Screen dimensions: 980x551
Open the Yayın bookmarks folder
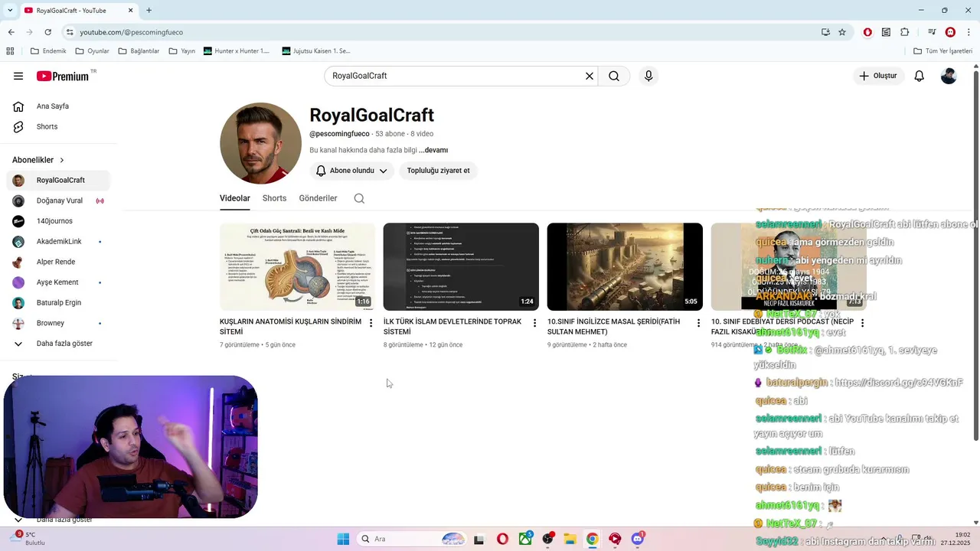[x=182, y=51]
